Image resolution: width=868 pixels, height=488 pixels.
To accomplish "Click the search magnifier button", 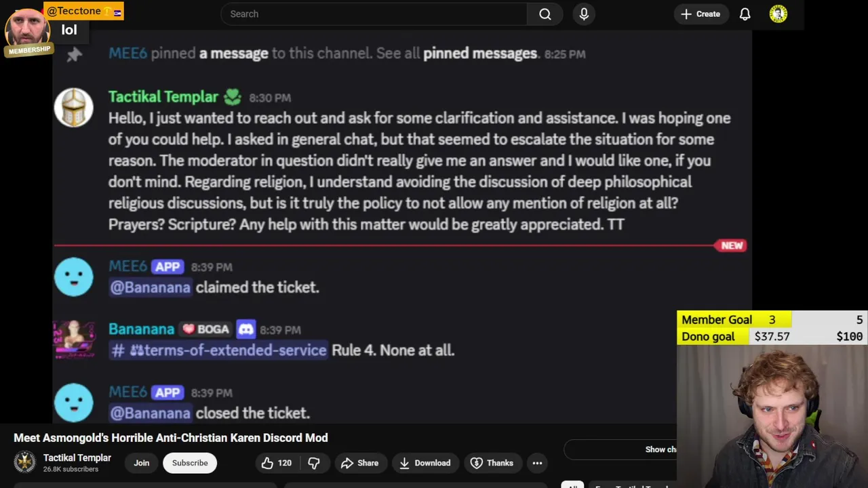I will coord(545,14).
